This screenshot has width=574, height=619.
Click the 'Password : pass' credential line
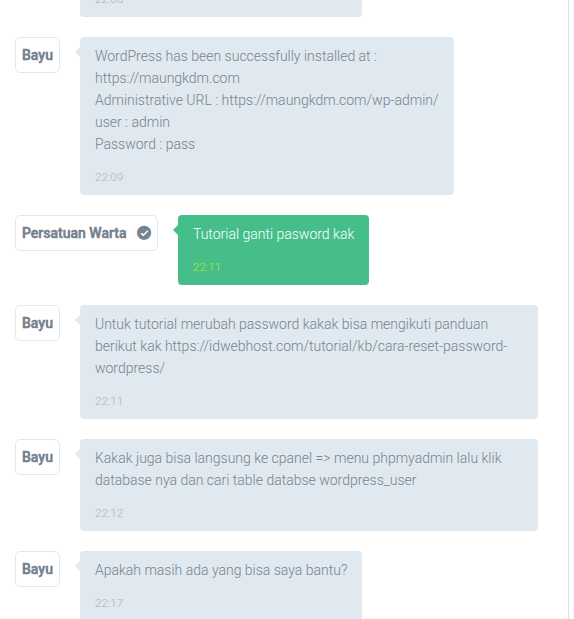pos(145,144)
